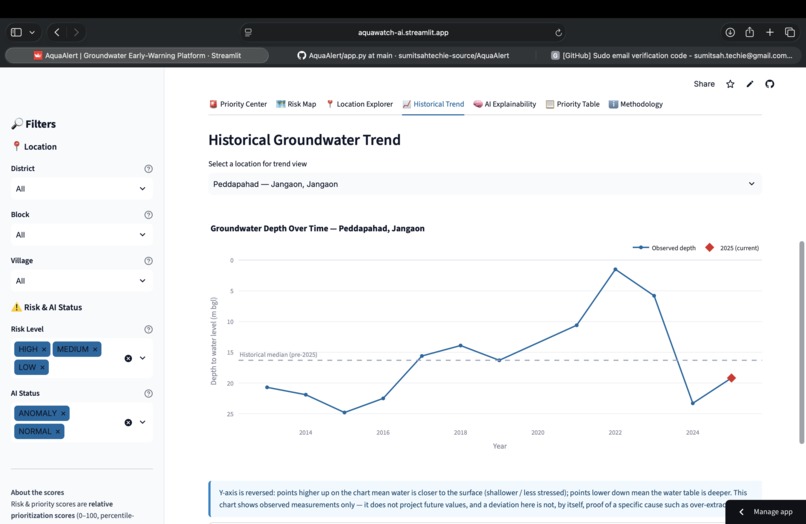The width and height of the screenshot is (806, 524).
Task: Focus the aquawatch-ai.streamlit.app address field
Action: pyautogui.click(x=403, y=32)
